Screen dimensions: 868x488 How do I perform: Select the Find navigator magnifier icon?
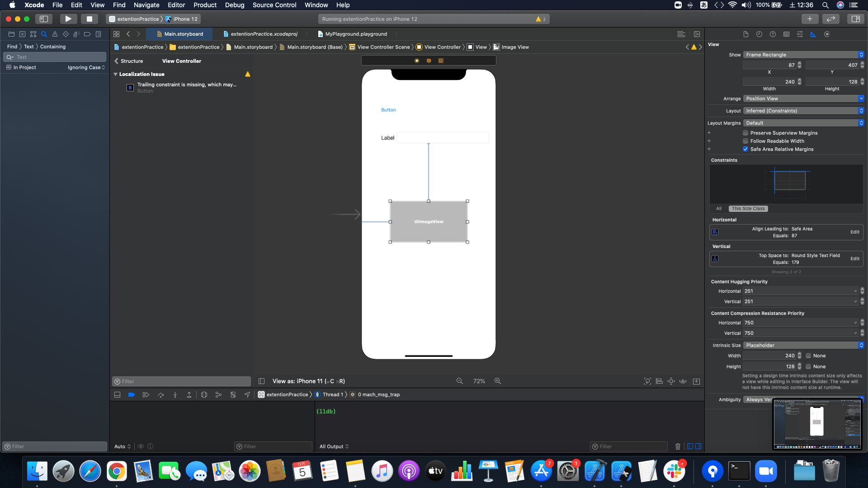pos(44,34)
